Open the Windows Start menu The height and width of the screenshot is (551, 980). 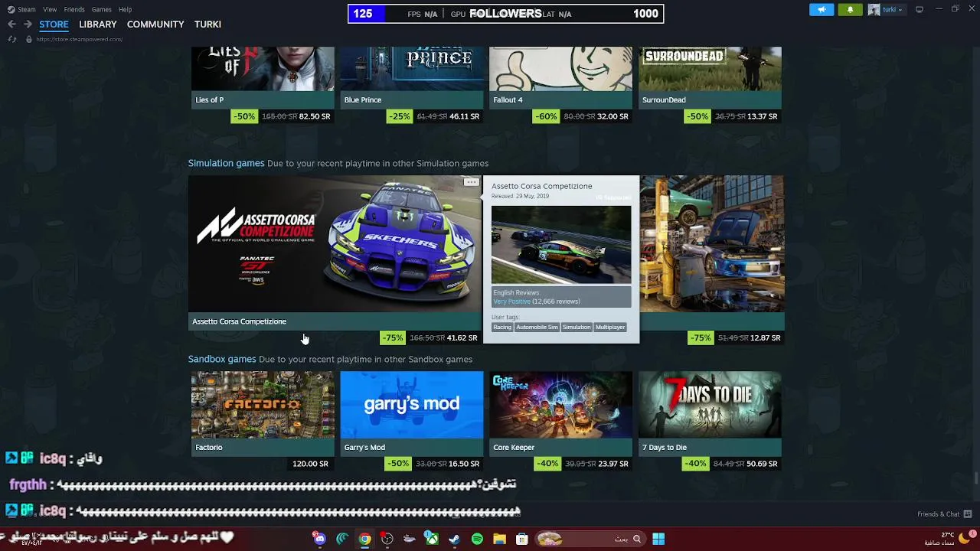[658, 539]
